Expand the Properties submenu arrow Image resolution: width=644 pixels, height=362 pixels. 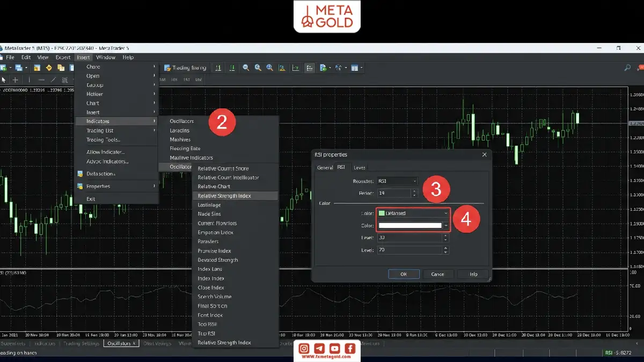(154, 186)
